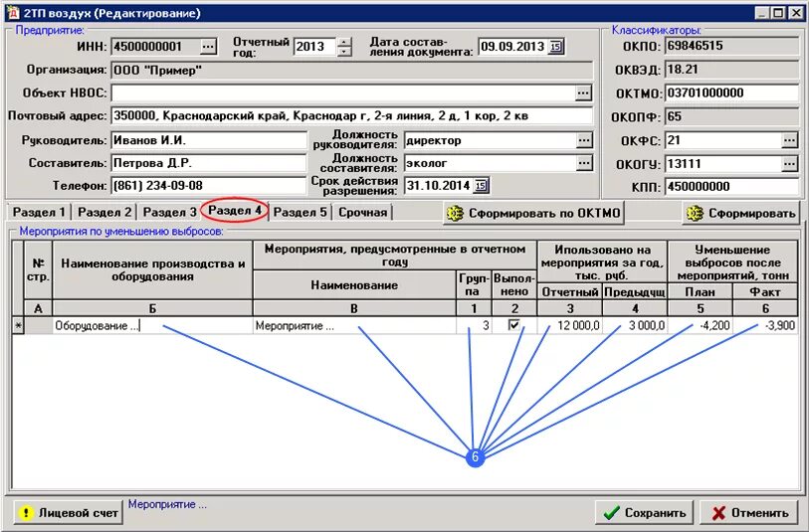The image size is (809, 532).
Task: Open the INN lookup ellipsis button
Action: pos(207,47)
